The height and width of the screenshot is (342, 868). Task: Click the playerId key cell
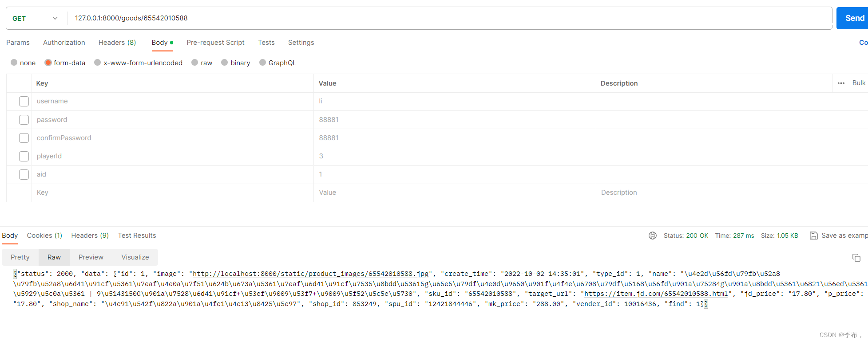click(172, 156)
